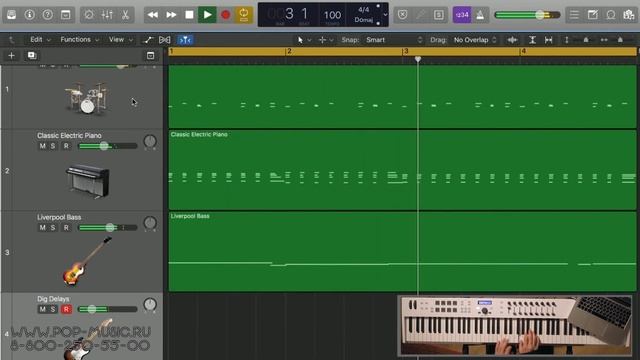Click the Fast Forward transport button

pos(171,15)
